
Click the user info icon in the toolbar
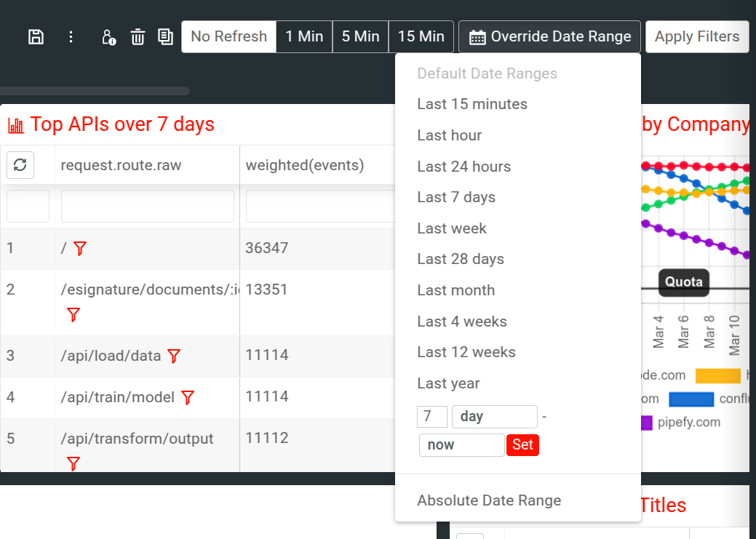[x=108, y=36]
